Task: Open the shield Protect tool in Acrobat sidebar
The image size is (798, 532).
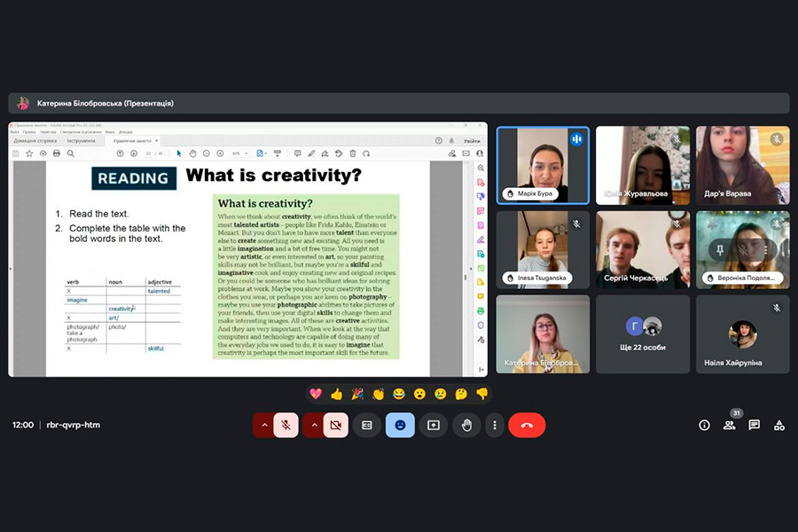Action: click(x=481, y=325)
